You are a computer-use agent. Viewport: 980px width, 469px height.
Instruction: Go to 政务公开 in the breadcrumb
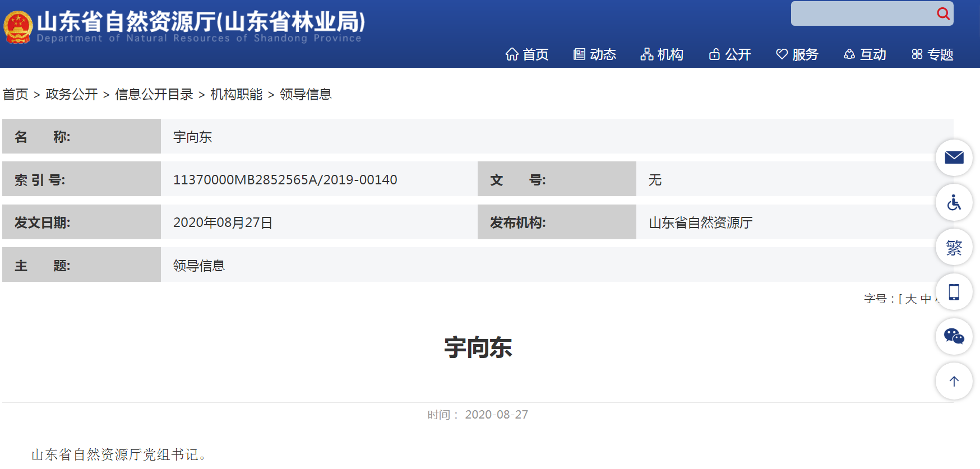point(72,94)
